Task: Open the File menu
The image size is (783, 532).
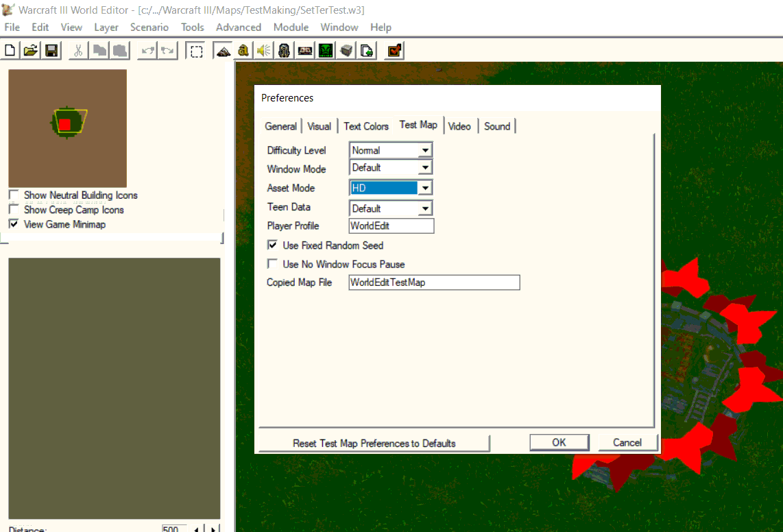Action: pyautogui.click(x=12, y=27)
